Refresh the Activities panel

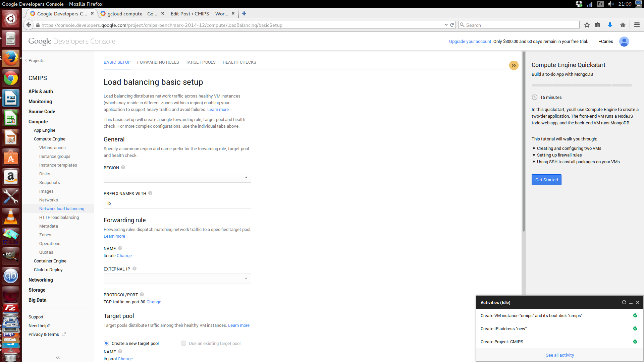pos(624,302)
